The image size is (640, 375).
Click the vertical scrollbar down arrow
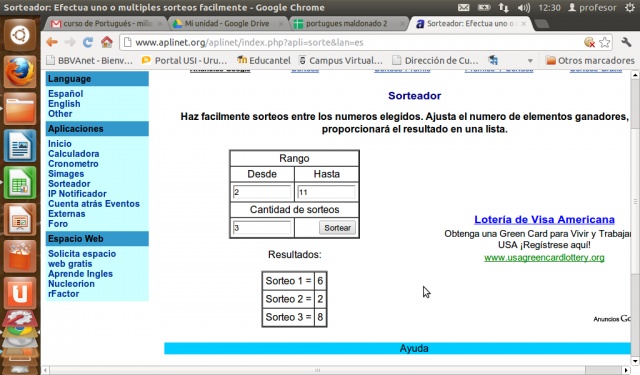[x=635, y=361]
